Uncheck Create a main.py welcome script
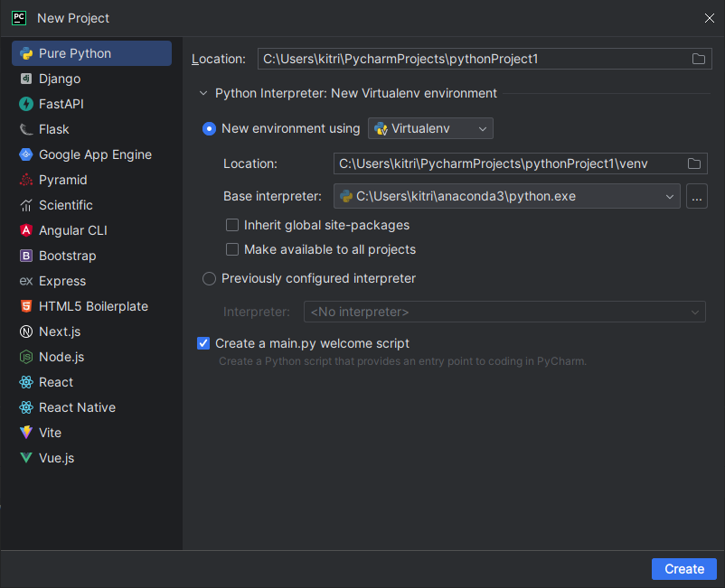Viewport: 725px width, 588px height. pos(203,343)
